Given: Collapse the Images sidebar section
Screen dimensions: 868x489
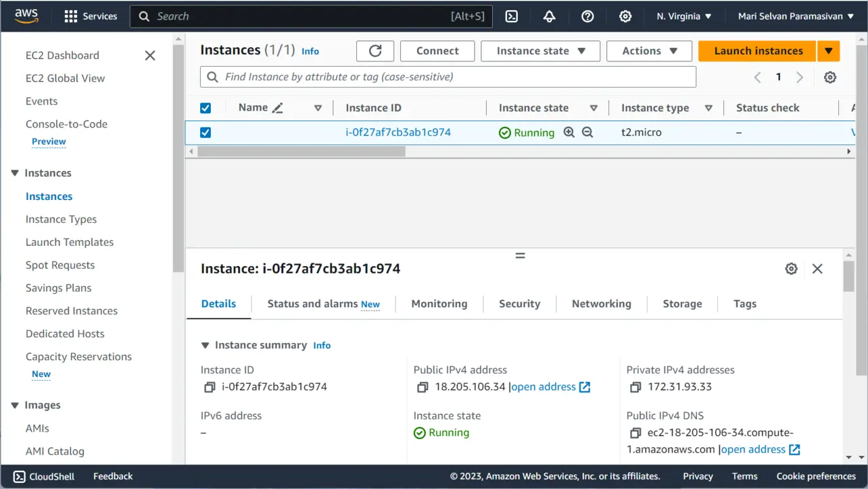Looking at the screenshot, I should [15, 406].
